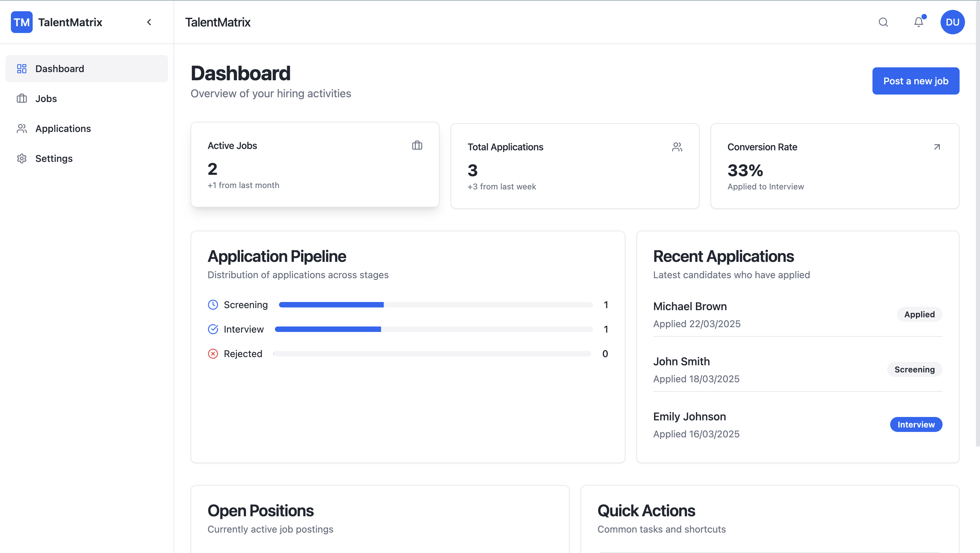Click the Screening progress bar
The height and width of the screenshot is (553, 980).
[x=436, y=305]
